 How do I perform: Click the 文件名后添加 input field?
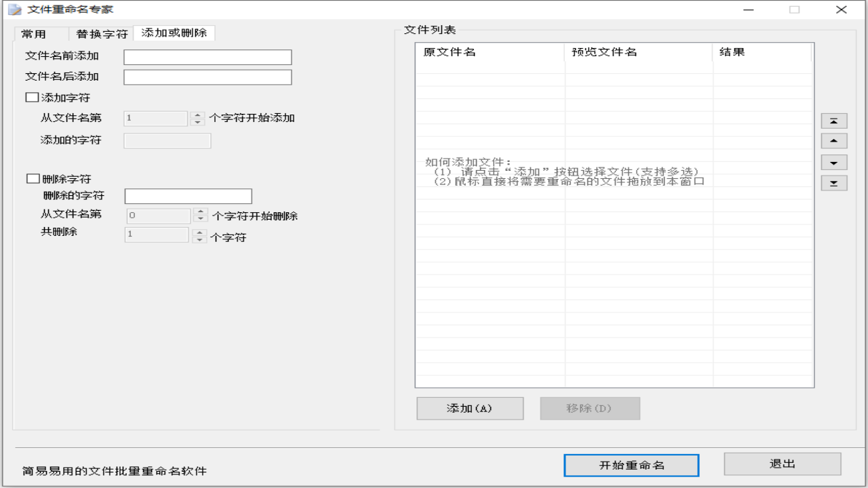click(207, 77)
